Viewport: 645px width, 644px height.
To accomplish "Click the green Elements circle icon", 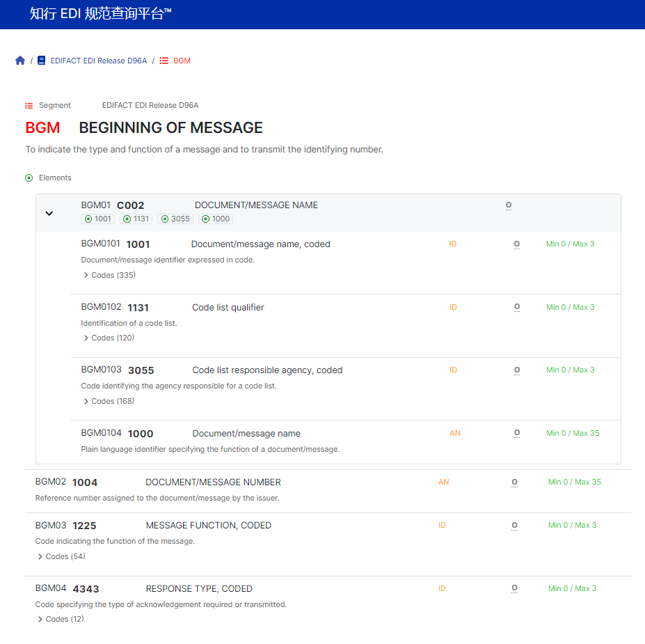I will click(29, 178).
